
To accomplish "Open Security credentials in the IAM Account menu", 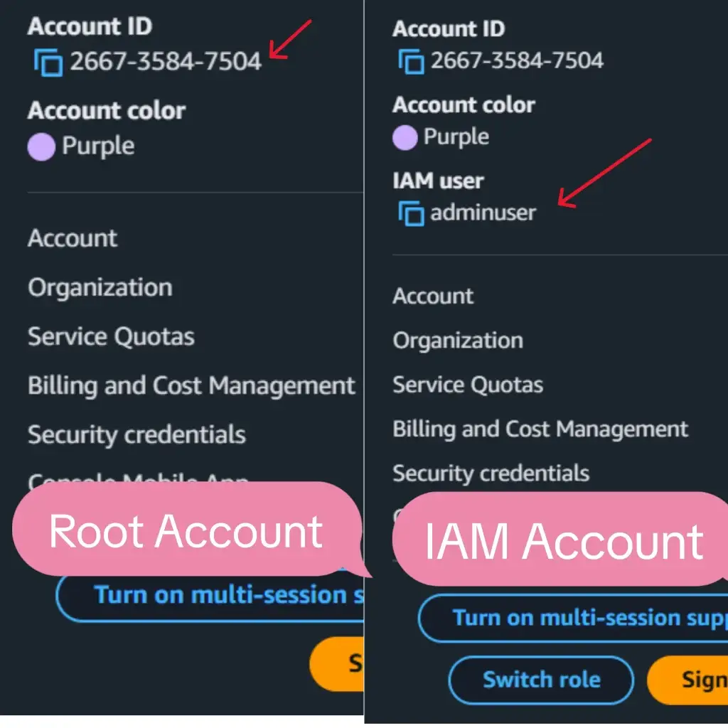I will [491, 473].
